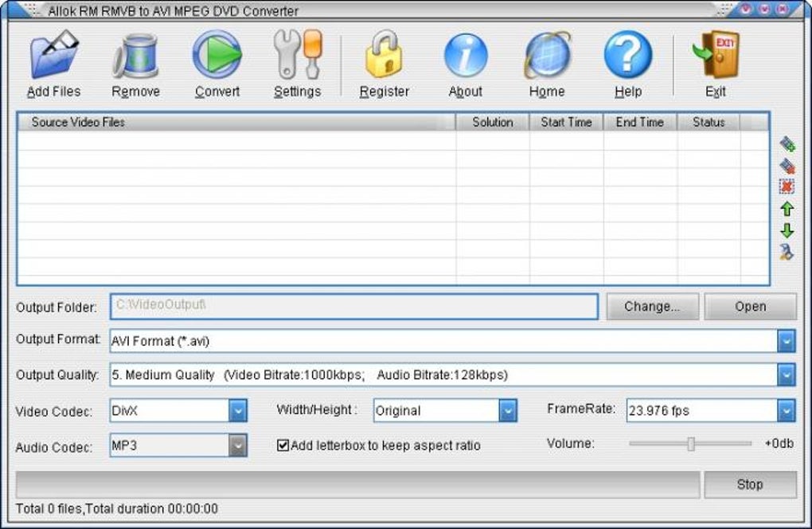
Task: Open Settings from the toolbar
Action: [x=297, y=55]
